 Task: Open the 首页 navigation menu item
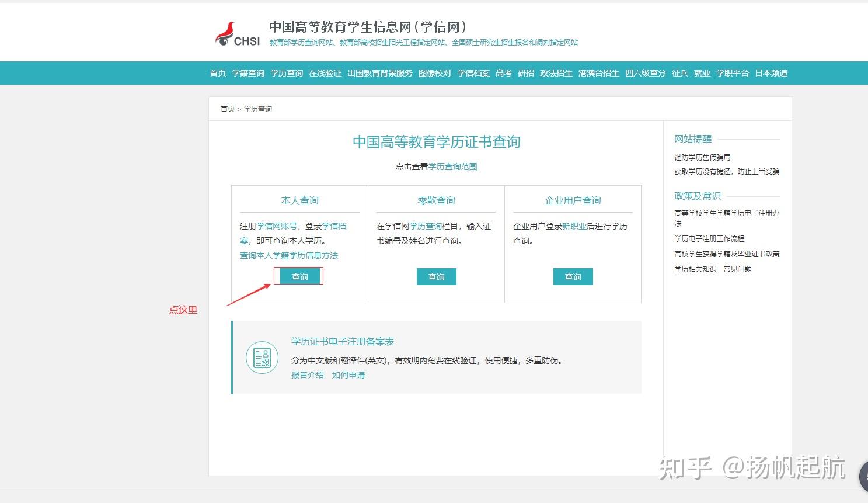pyautogui.click(x=218, y=73)
